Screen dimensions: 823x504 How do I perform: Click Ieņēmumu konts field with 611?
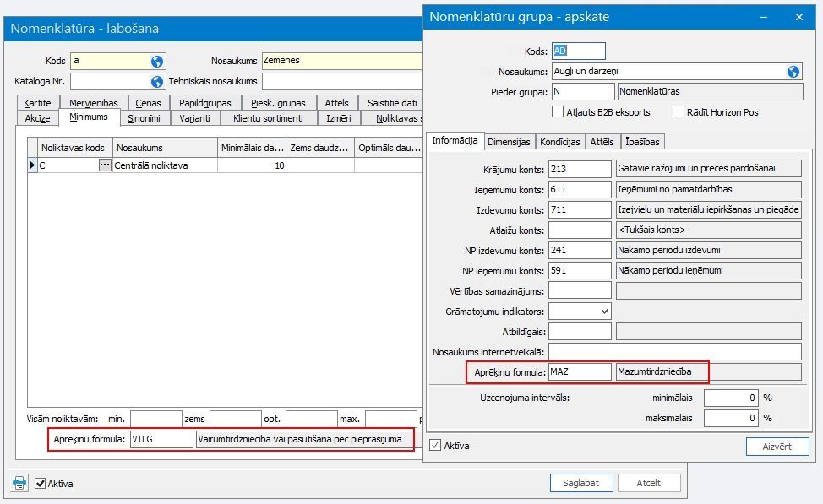(x=580, y=189)
